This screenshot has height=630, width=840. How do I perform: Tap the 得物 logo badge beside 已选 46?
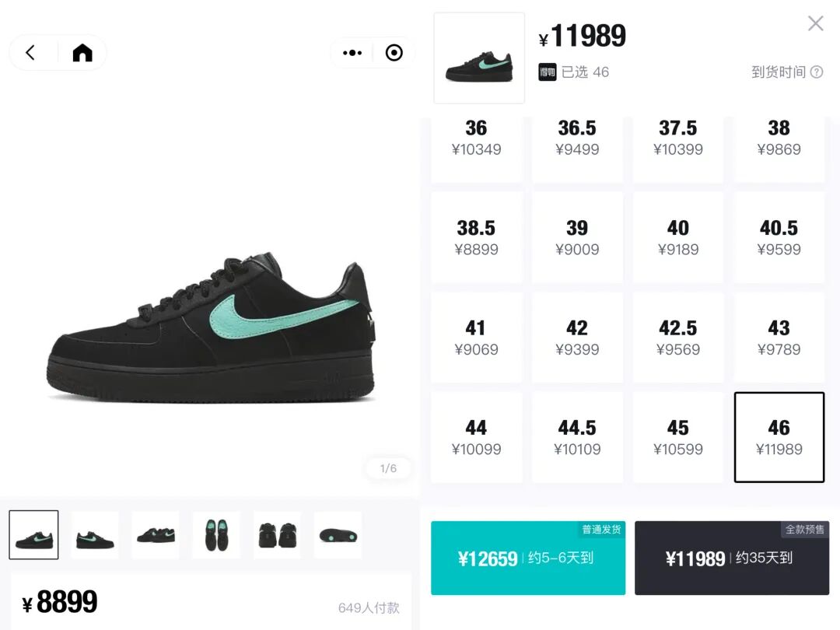(547, 72)
